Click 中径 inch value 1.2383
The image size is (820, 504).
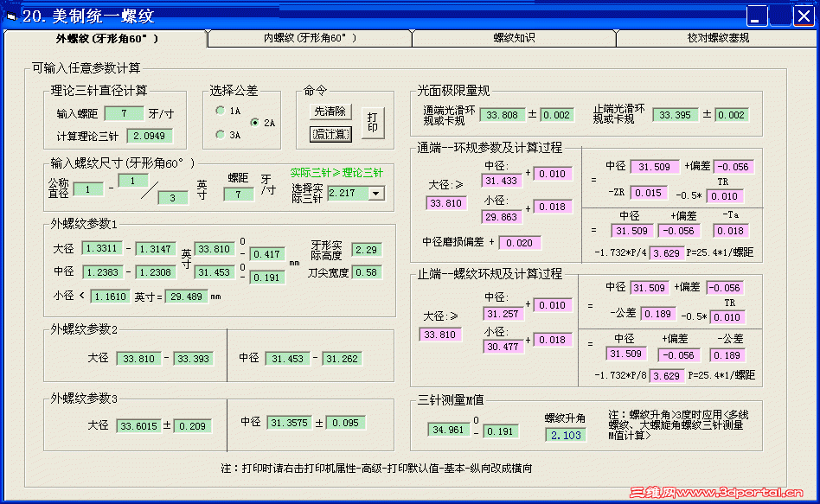(102, 271)
